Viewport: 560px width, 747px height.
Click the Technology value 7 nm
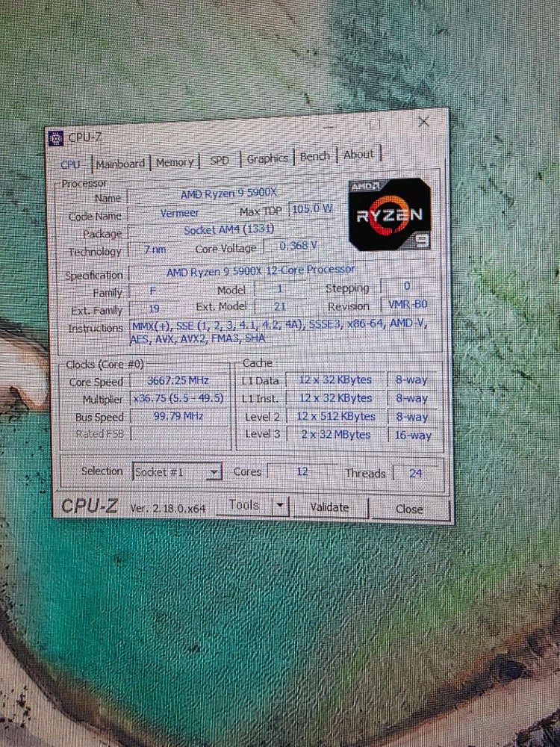[x=155, y=249]
